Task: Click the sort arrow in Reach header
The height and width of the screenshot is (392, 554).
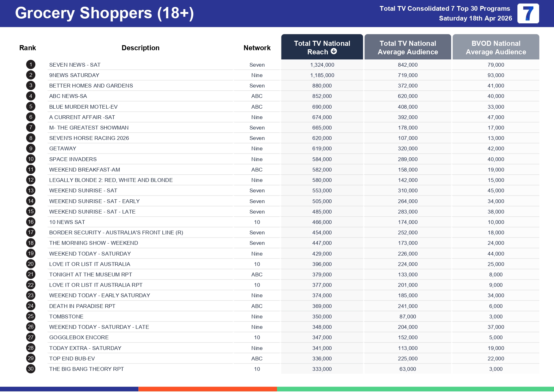Action: coord(334,51)
